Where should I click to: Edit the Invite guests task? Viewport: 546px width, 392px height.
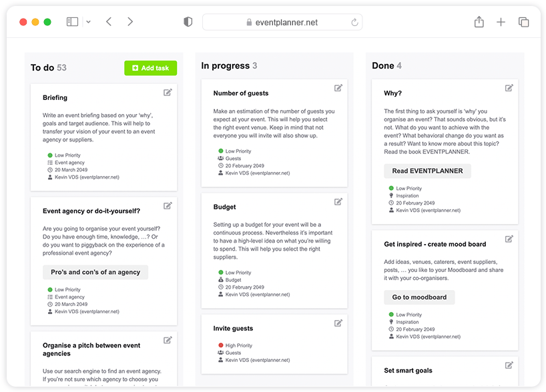pos(338,323)
